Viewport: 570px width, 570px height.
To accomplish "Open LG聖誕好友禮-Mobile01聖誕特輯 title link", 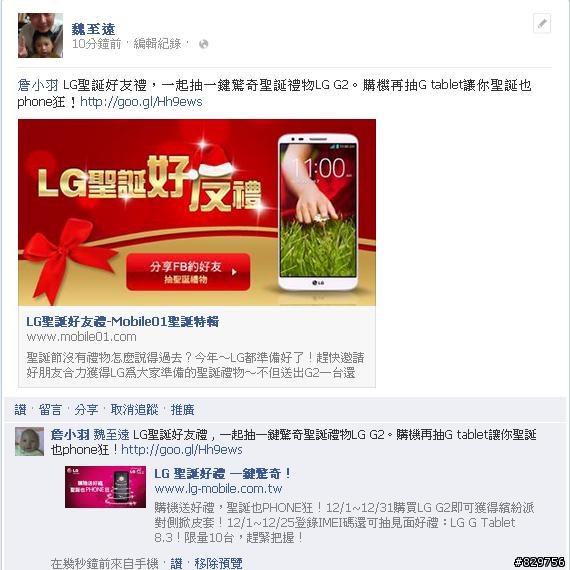I will pos(123,321).
